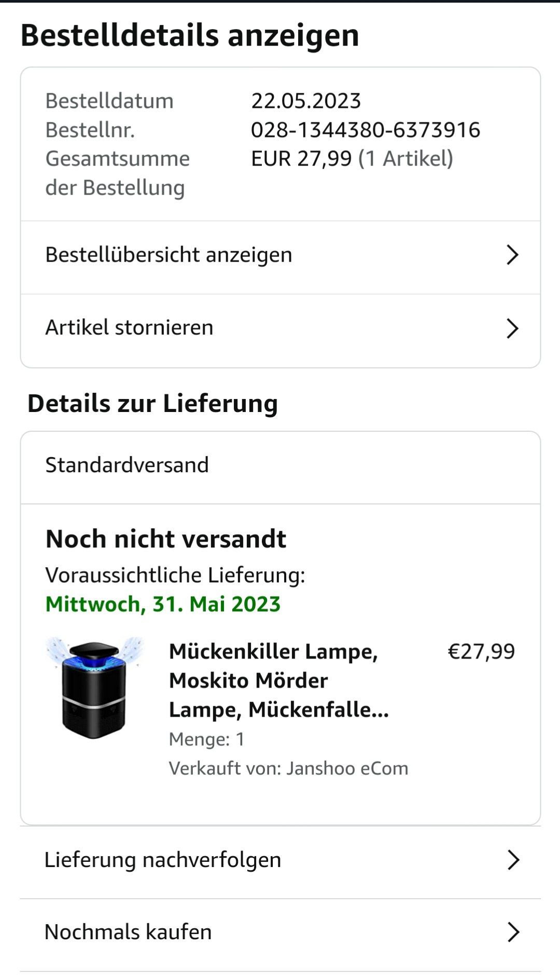Click the order date 22.05.2023

[305, 101]
